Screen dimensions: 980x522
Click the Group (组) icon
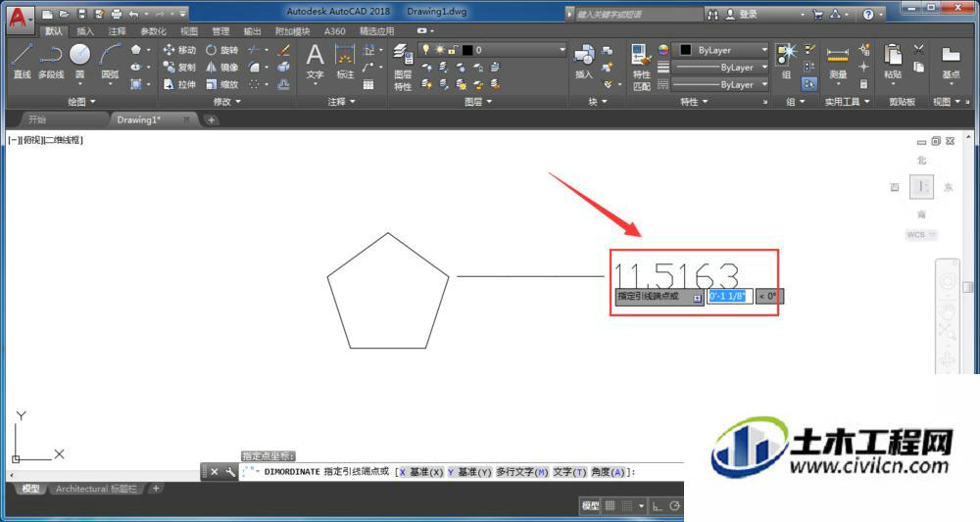point(786,61)
